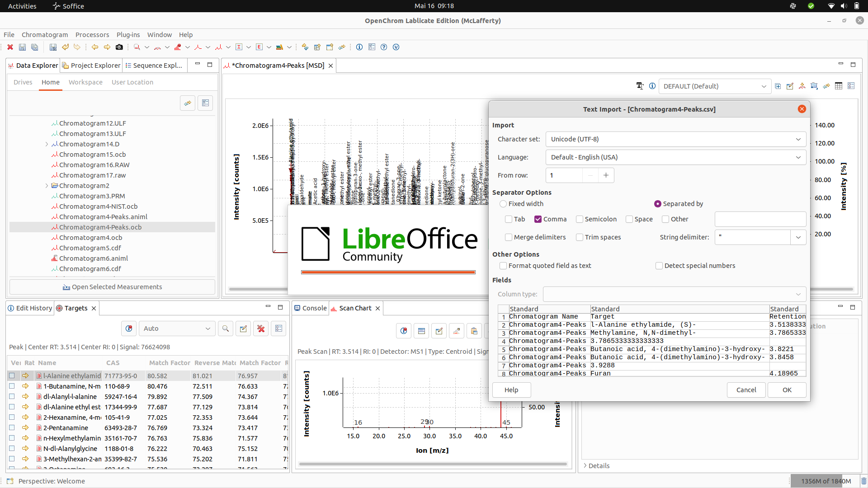Open the DEFAULT (Default) profile dropdown
868x488 pixels.
(x=764, y=86)
